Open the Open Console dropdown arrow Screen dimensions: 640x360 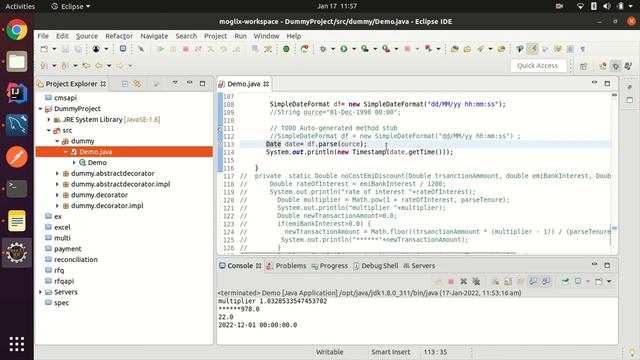point(609,281)
